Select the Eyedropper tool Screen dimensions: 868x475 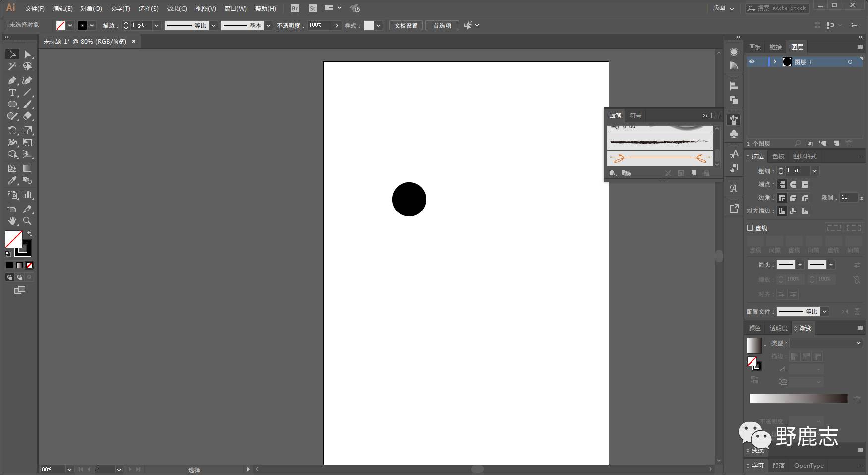pos(12,181)
